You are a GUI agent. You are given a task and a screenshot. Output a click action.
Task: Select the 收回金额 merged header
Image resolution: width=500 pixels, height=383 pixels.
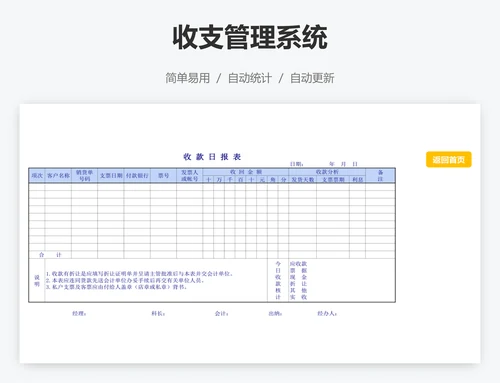246,172
